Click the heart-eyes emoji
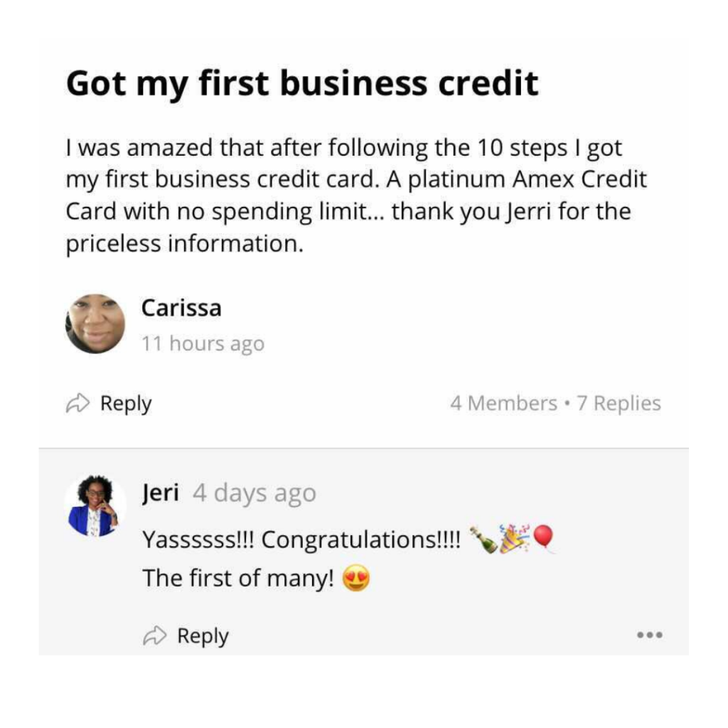The image size is (728, 728). click(356, 579)
